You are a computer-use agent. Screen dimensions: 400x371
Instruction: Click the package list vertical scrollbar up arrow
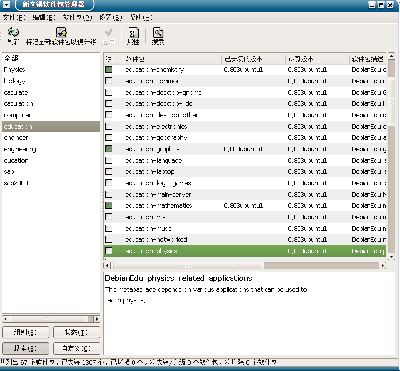[391, 56]
